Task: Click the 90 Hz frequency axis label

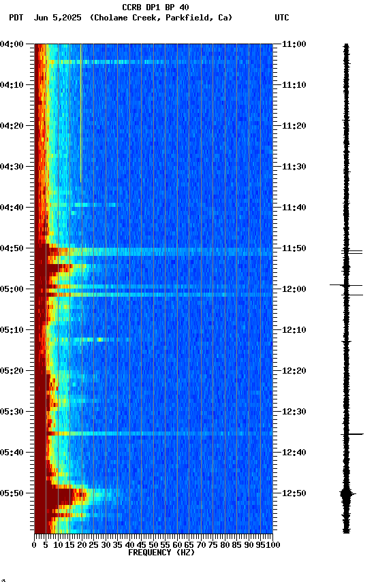Action: coord(249,545)
